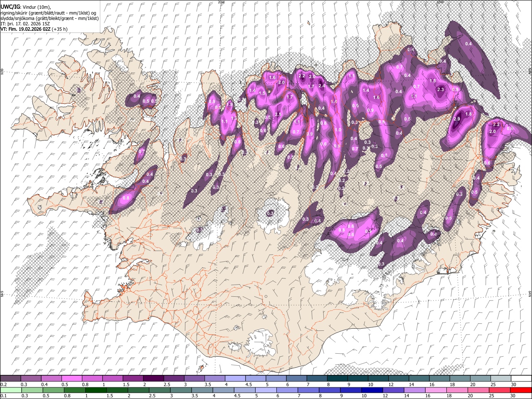
Task: Select lower legend palest green swatch labeled 0.1
Action: (10, 390)
